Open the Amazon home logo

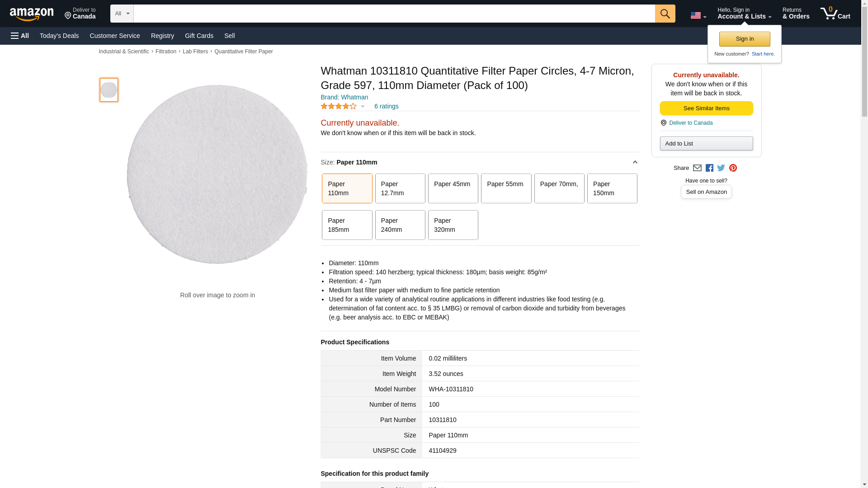tap(32, 14)
